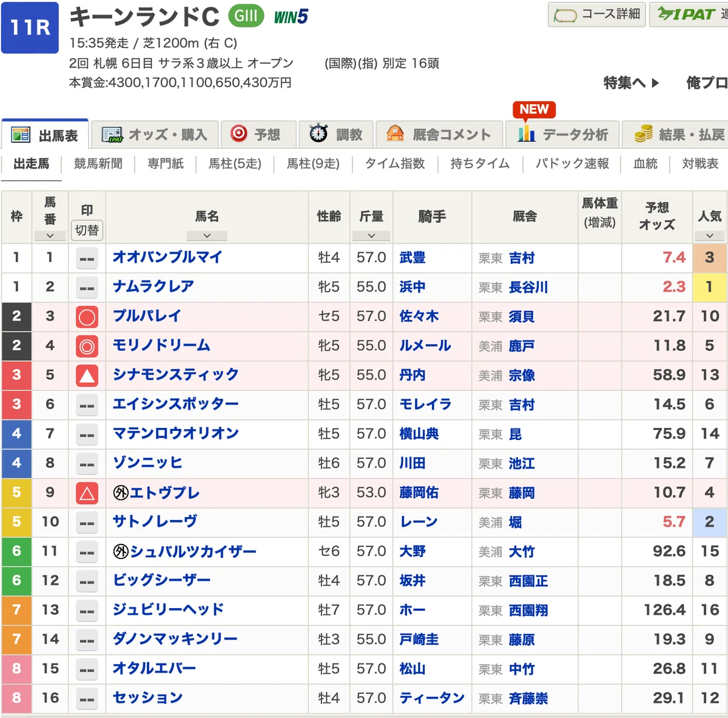Open the 調教 tab
728x718 pixels.
click(335, 134)
